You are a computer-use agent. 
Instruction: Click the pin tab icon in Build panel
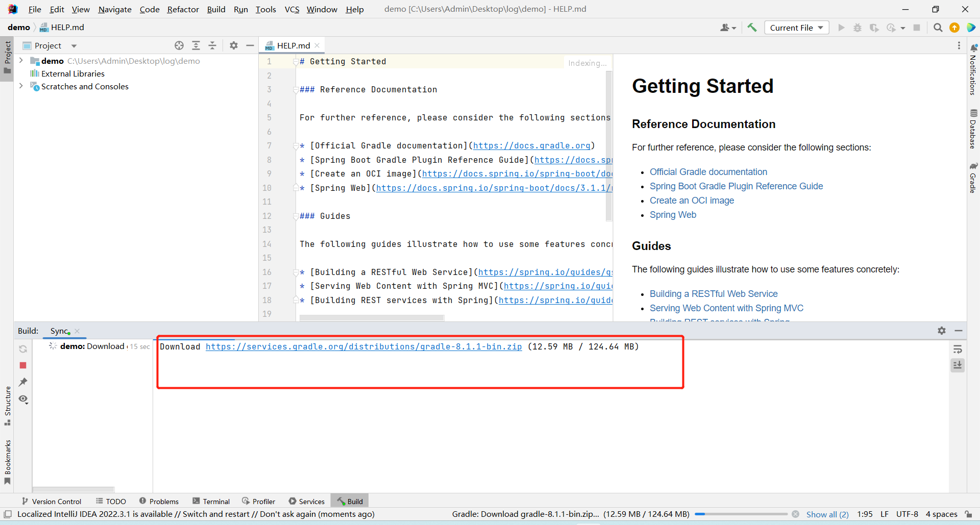(23, 382)
